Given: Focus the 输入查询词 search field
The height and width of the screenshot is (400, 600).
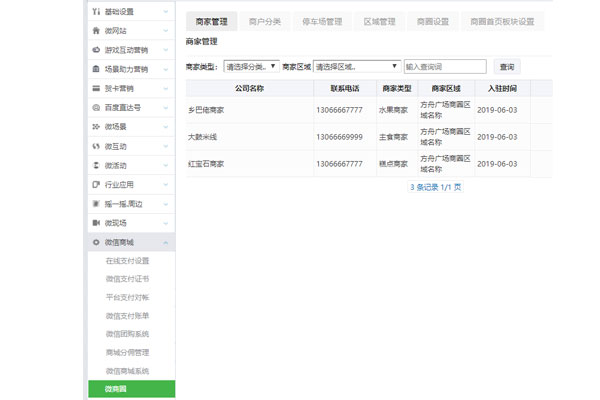Looking at the screenshot, I should point(445,67).
